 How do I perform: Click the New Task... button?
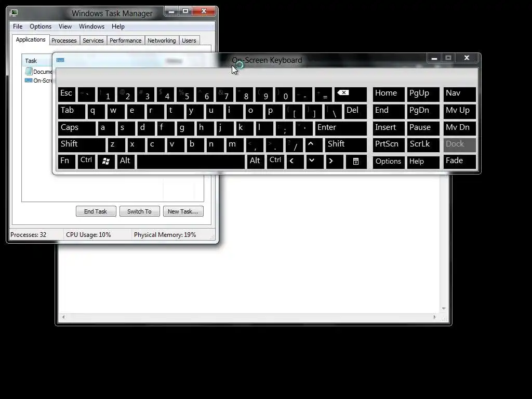(x=183, y=211)
